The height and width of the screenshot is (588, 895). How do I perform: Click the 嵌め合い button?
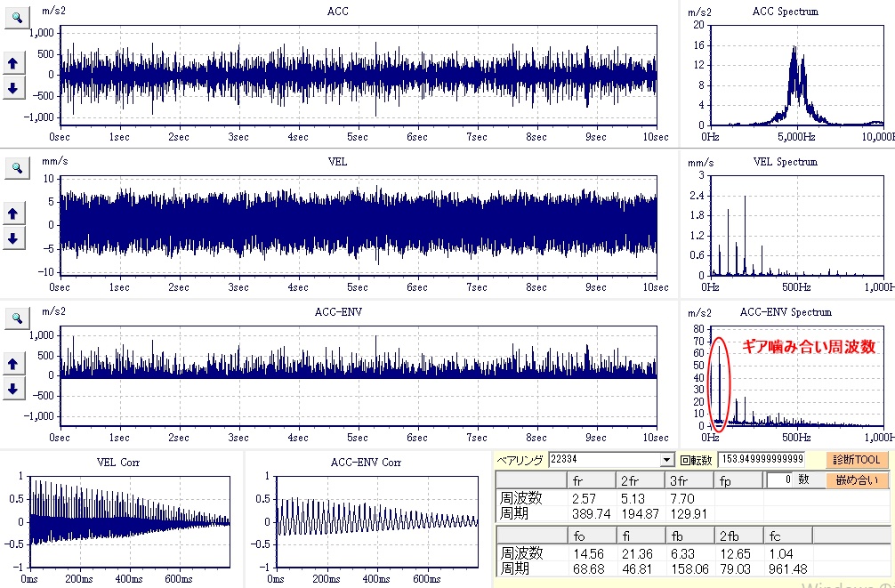[x=857, y=480]
